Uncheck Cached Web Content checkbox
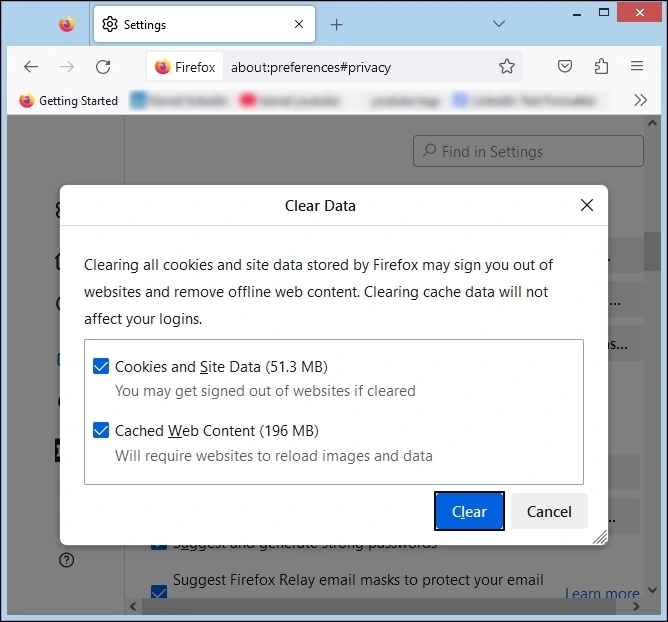 (101, 430)
